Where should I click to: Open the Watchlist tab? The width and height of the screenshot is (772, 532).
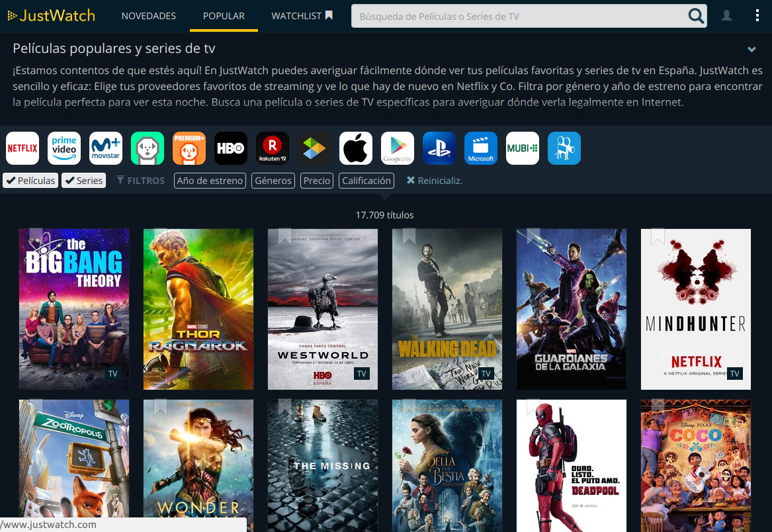tap(302, 16)
